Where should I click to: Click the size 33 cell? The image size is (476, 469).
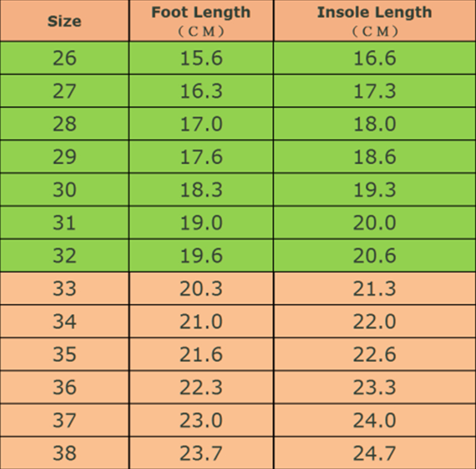[x=64, y=289]
